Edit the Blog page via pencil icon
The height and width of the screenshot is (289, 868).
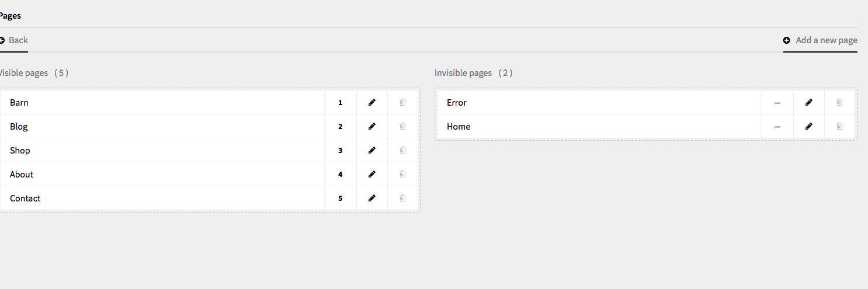point(372,126)
